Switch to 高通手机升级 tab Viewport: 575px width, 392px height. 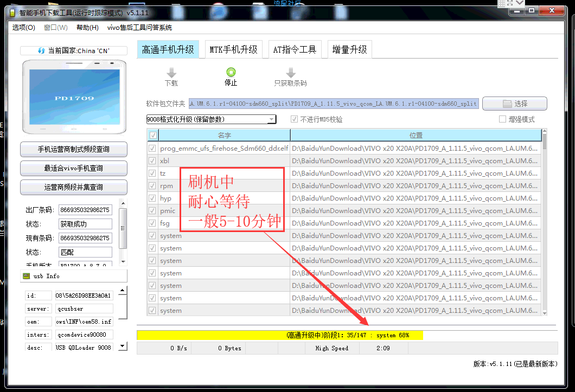tap(168, 49)
